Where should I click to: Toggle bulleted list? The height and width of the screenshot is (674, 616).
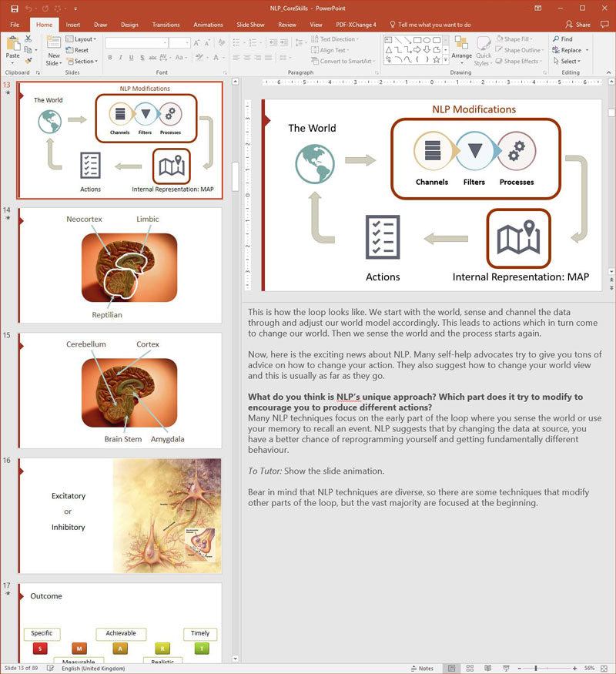pyautogui.click(x=236, y=42)
